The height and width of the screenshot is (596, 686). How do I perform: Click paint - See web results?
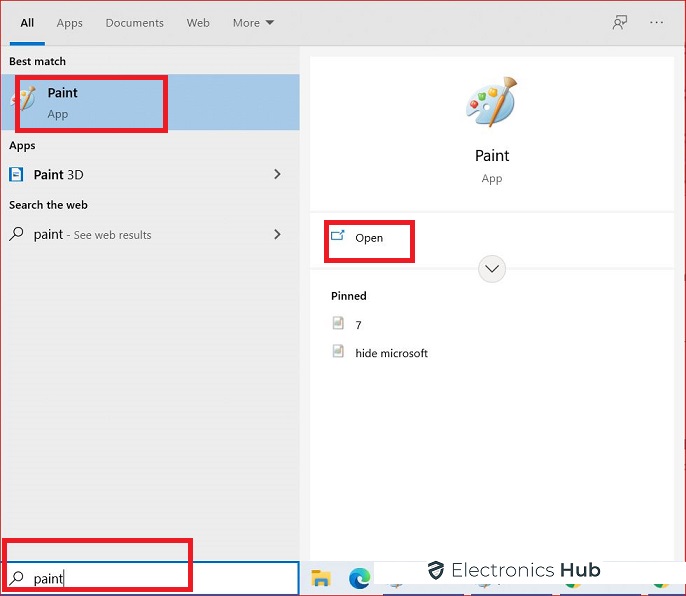pyautogui.click(x=150, y=235)
